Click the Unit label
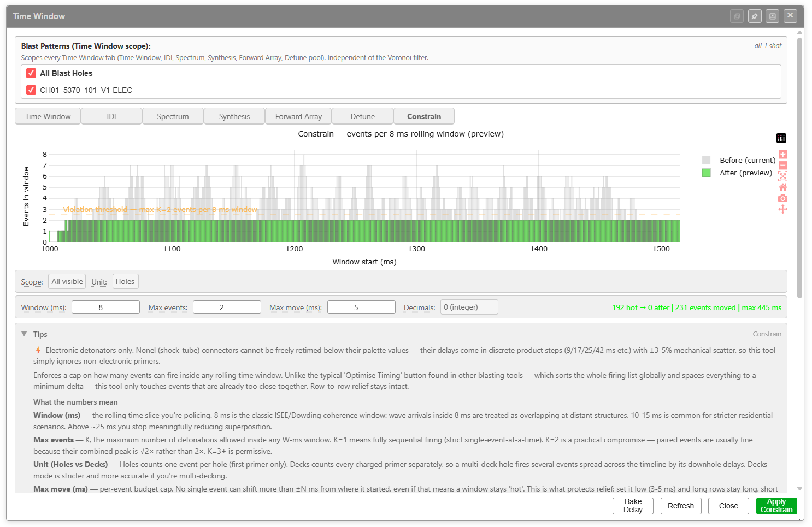 click(x=99, y=282)
